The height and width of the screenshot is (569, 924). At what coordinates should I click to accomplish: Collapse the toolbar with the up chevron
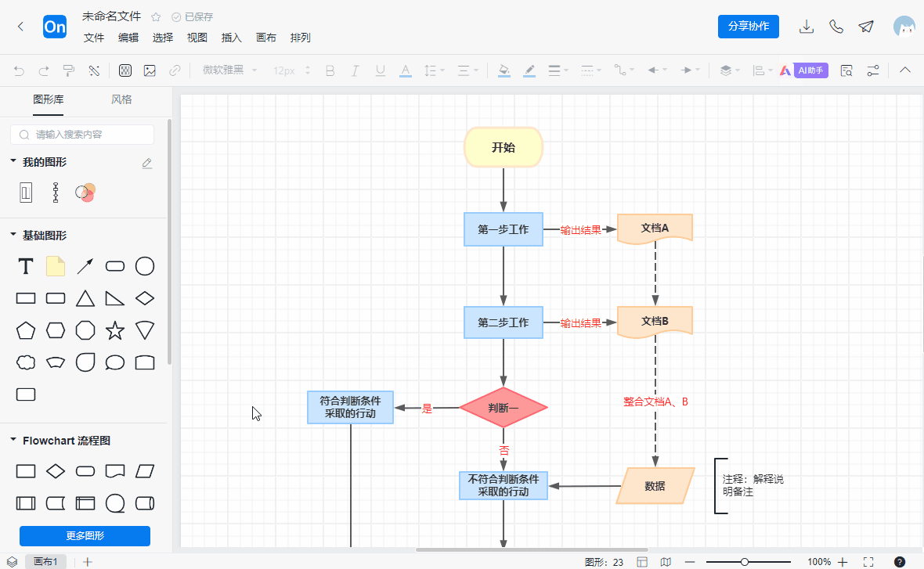click(905, 70)
